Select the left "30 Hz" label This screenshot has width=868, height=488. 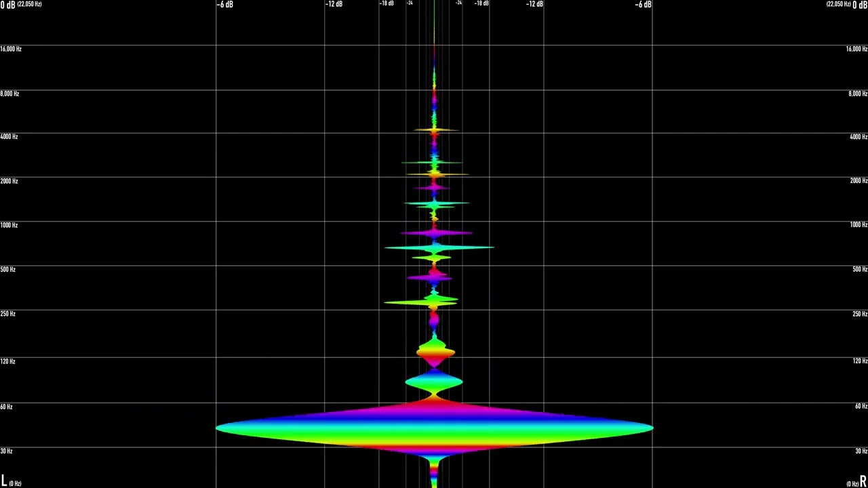pyautogui.click(x=6, y=451)
